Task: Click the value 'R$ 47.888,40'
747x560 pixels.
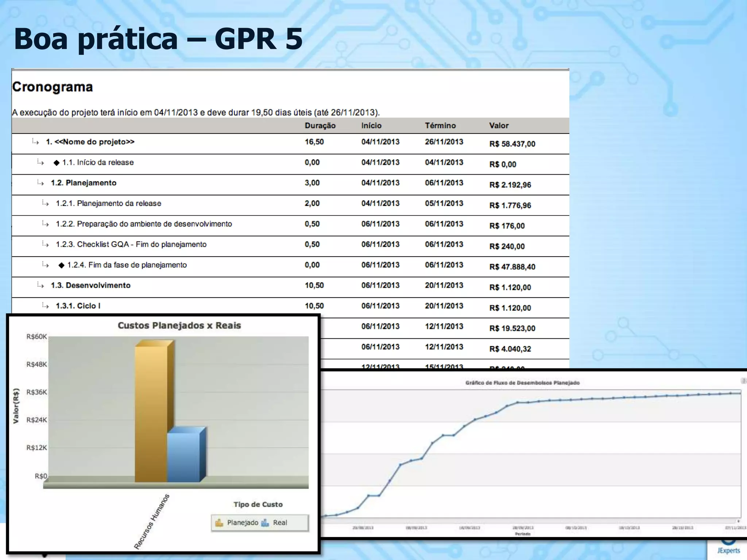Action: point(512,267)
